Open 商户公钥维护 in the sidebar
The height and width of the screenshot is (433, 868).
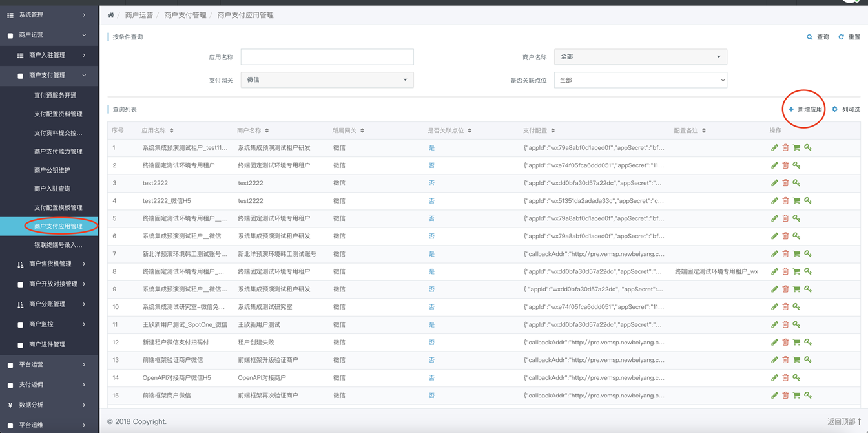click(x=52, y=171)
